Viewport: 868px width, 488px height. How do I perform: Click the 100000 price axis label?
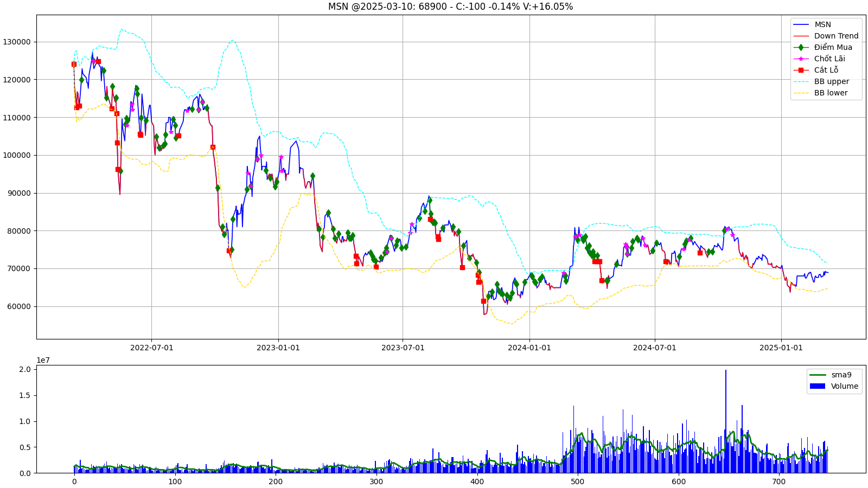coord(17,155)
